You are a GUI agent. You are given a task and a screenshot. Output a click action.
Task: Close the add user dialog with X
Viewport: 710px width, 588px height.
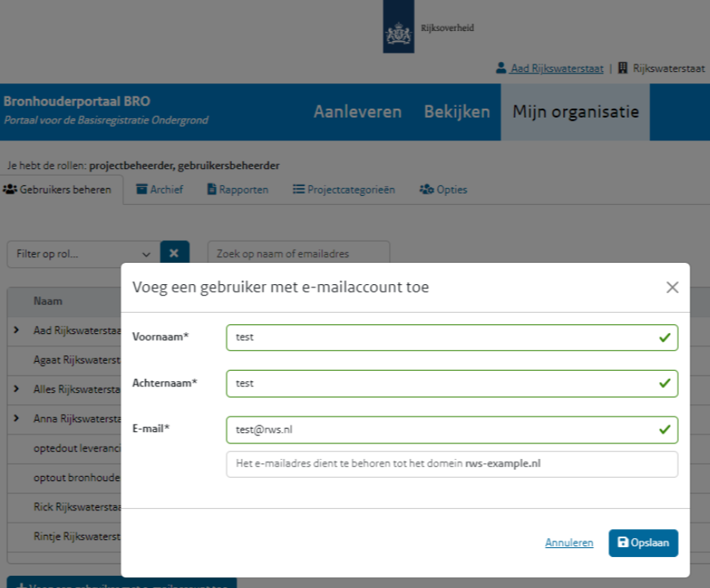coord(672,287)
